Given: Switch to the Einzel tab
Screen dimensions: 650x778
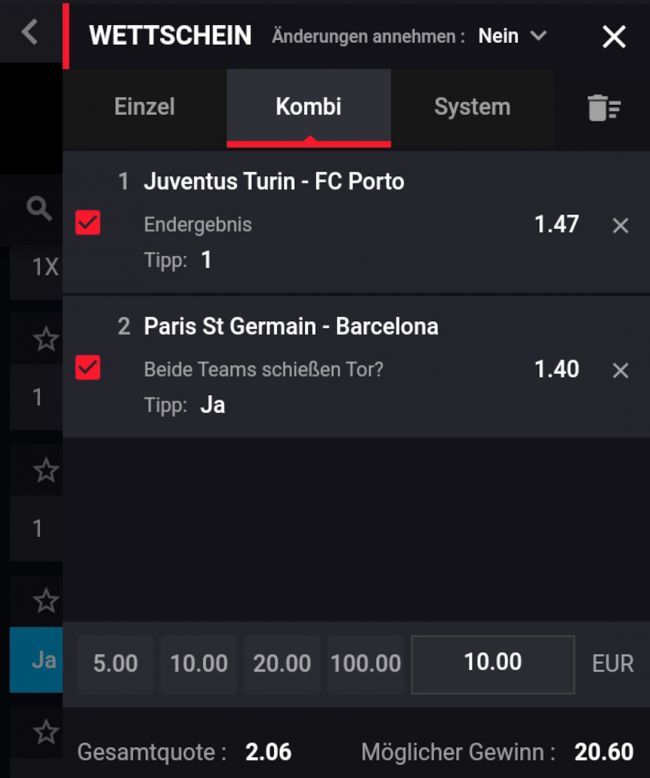Looking at the screenshot, I should point(144,107).
